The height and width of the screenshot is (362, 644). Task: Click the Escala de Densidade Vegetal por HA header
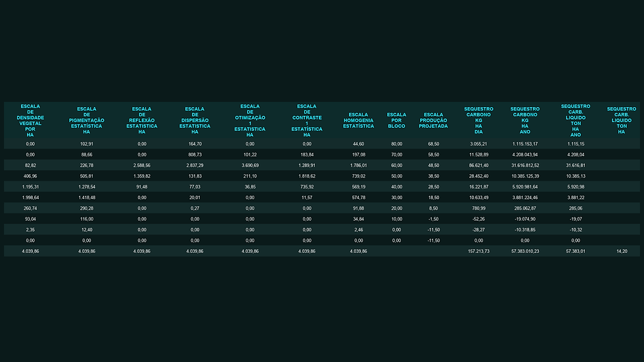click(30, 121)
